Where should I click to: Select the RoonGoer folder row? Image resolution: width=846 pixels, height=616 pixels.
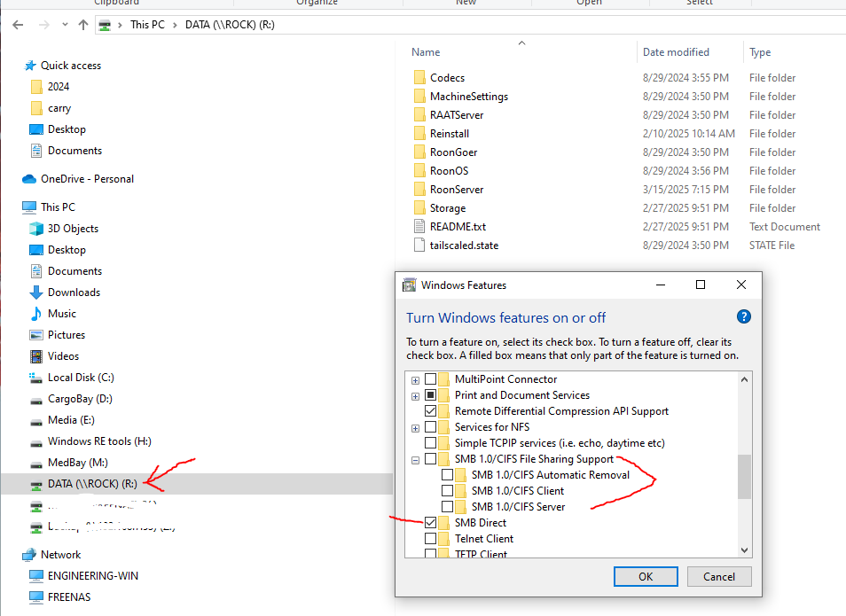pos(619,152)
